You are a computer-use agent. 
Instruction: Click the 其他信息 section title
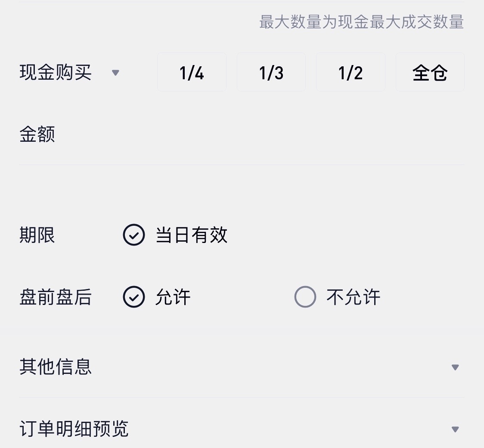point(56,367)
